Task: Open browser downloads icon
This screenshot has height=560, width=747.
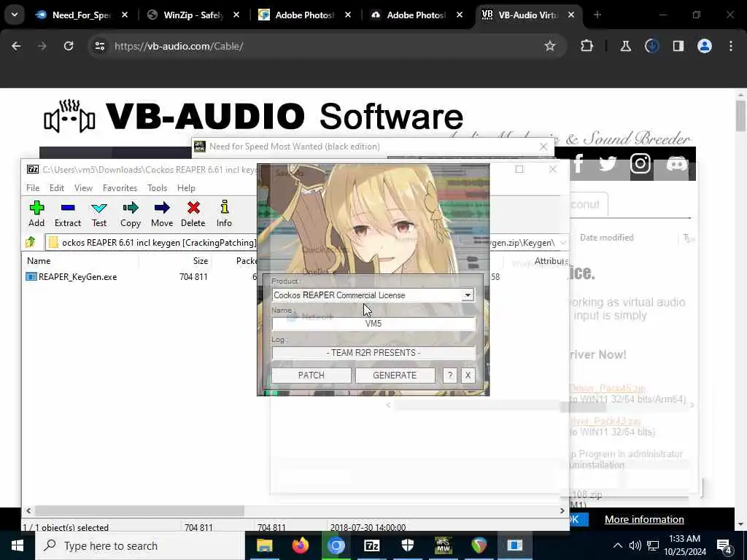Action: tap(651, 46)
